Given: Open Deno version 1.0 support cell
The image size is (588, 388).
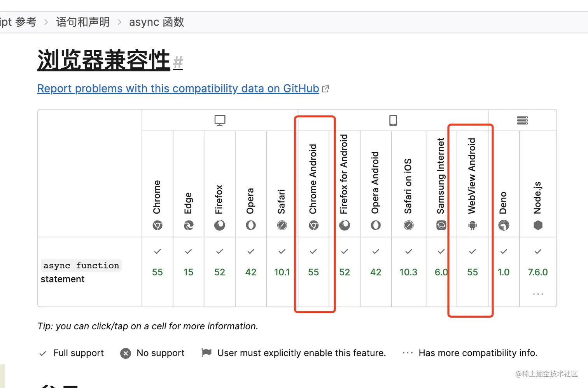Looking at the screenshot, I should (504, 272).
